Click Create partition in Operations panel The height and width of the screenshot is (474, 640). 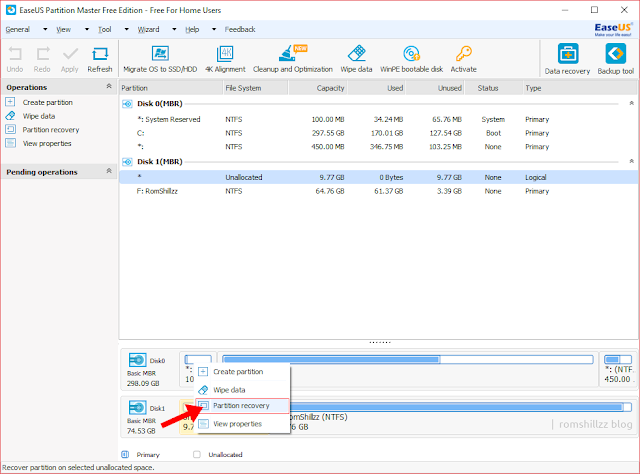tap(47, 102)
